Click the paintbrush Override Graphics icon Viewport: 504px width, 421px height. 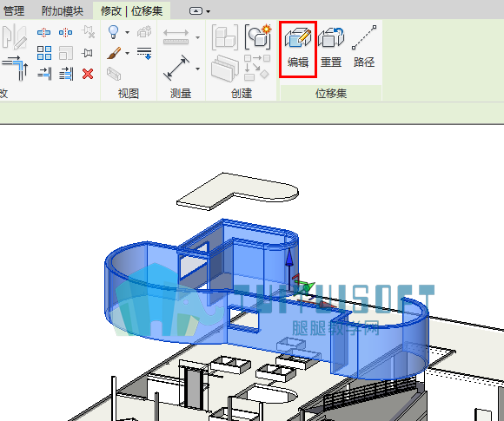pos(114,53)
